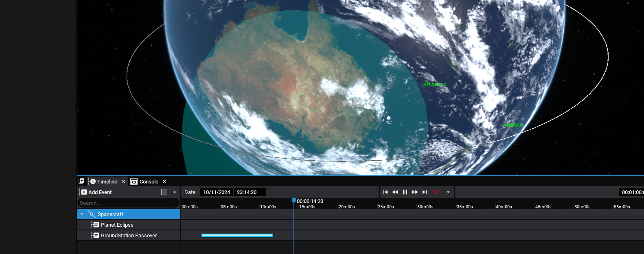Click the fast-forward playback icon
Image resolution: width=644 pixels, height=254 pixels.
click(x=415, y=192)
